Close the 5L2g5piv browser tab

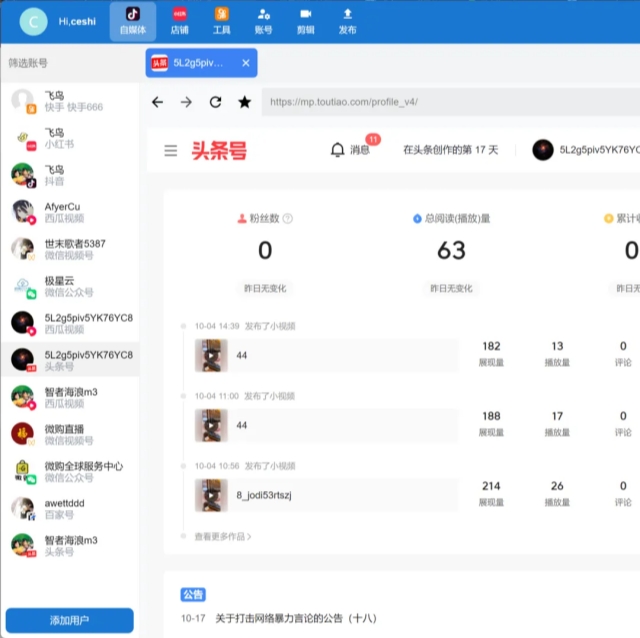[x=246, y=63]
